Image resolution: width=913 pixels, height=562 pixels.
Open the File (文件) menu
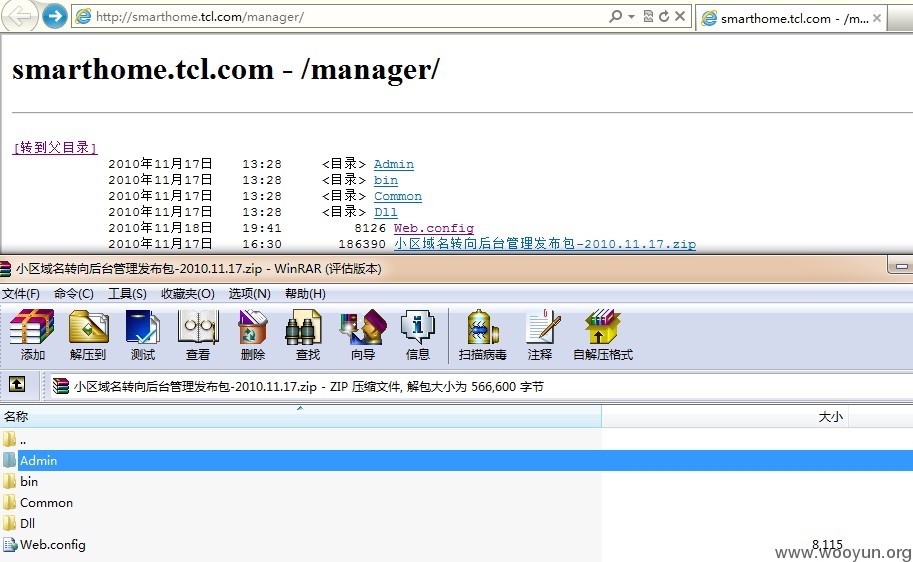pos(21,294)
